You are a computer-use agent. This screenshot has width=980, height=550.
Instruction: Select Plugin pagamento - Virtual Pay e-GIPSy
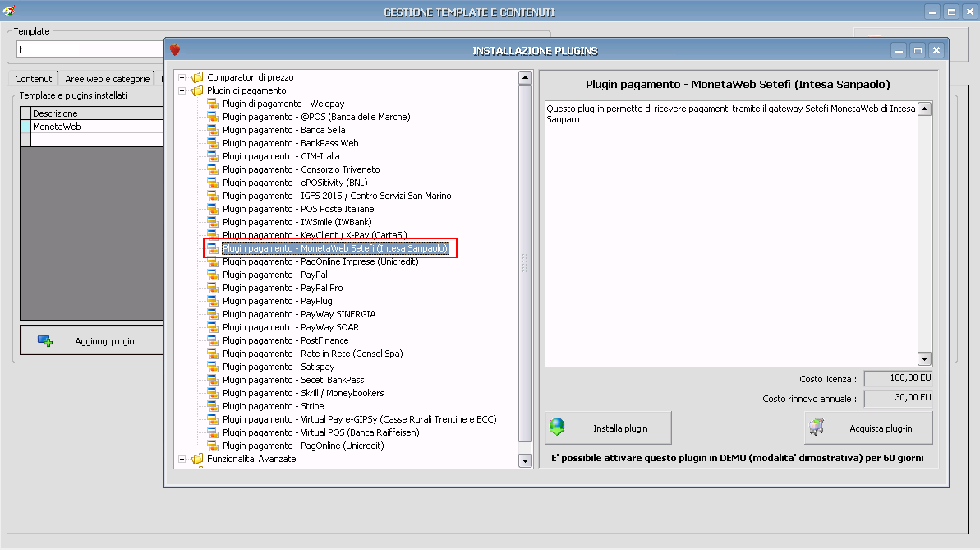coord(359,419)
